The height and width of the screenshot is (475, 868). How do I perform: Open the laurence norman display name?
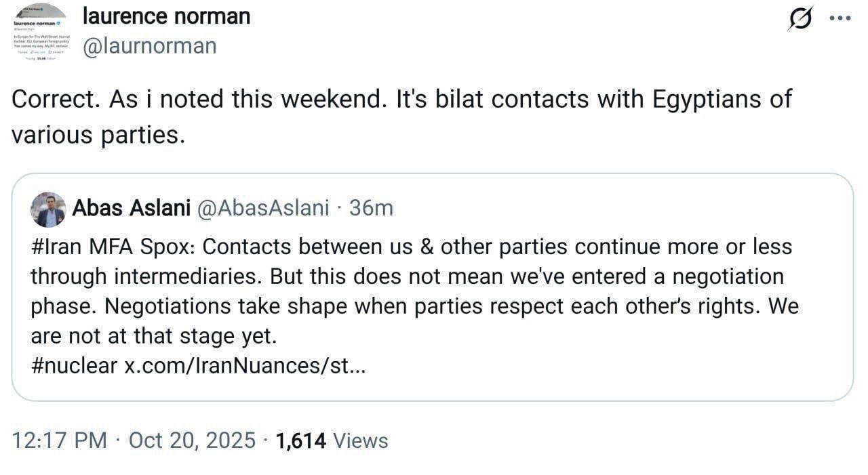pos(166,16)
